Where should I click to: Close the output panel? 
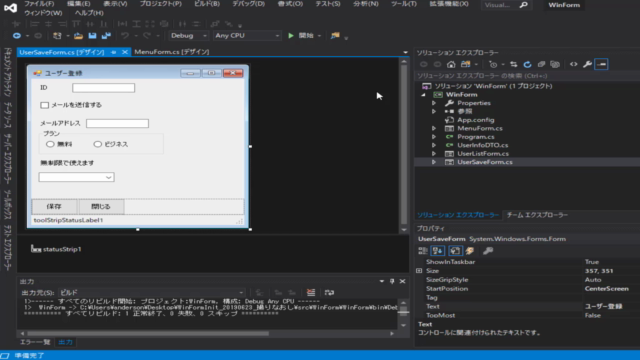(402, 281)
